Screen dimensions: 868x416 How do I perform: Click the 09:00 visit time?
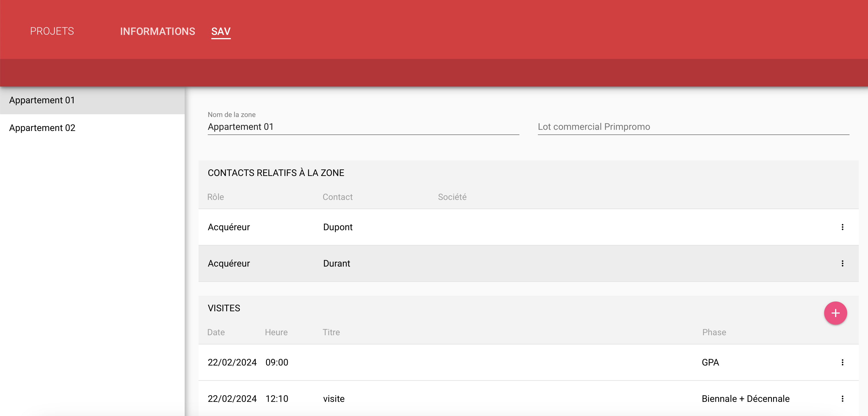pyautogui.click(x=277, y=362)
